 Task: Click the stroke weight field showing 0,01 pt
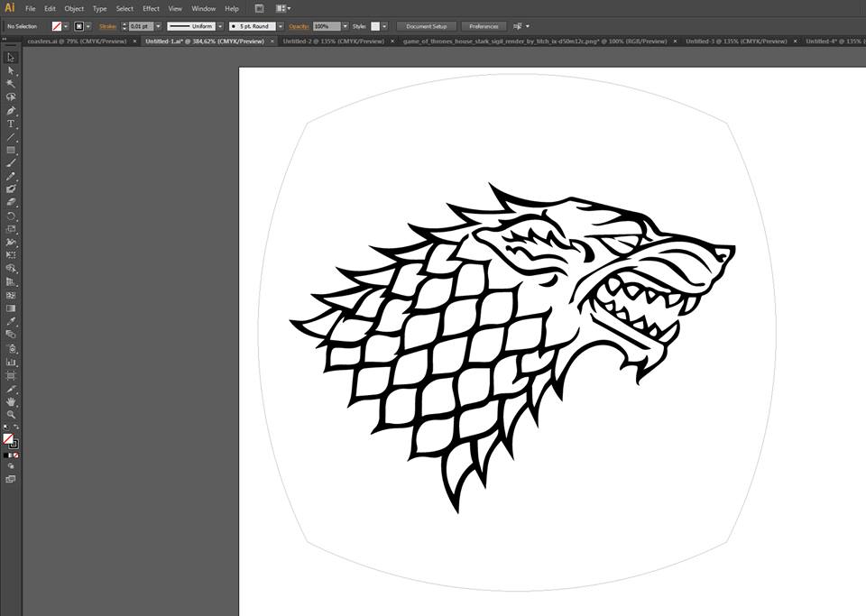pyautogui.click(x=141, y=26)
